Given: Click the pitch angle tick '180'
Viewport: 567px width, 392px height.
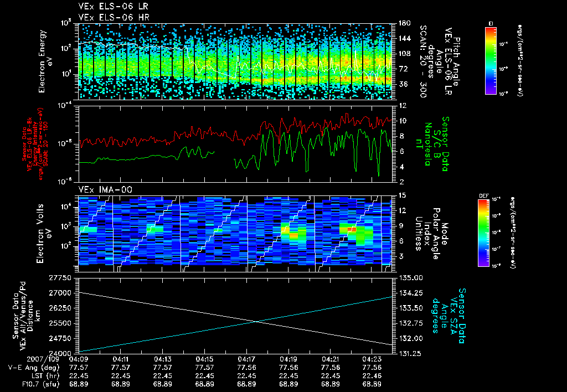Looking at the screenshot, I should tap(404, 23).
